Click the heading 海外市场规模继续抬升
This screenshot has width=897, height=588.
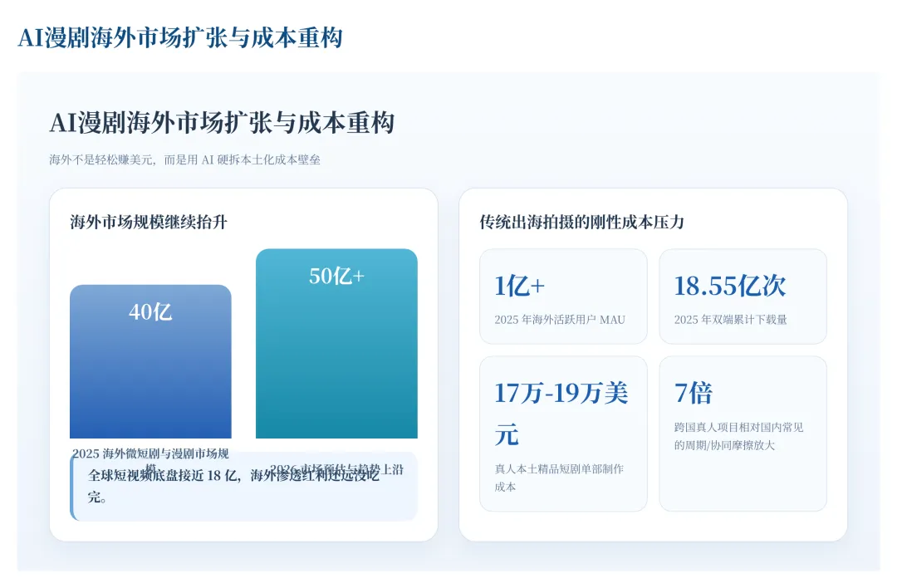tap(149, 222)
